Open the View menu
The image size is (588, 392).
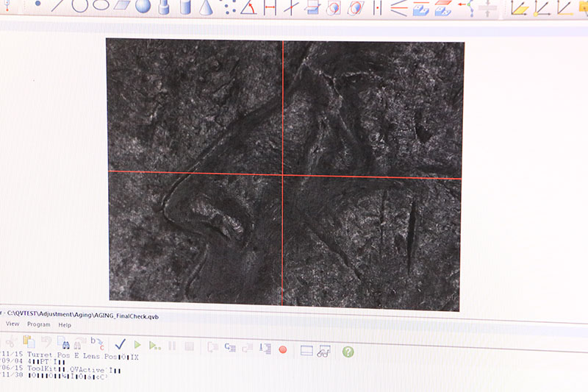click(x=12, y=324)
